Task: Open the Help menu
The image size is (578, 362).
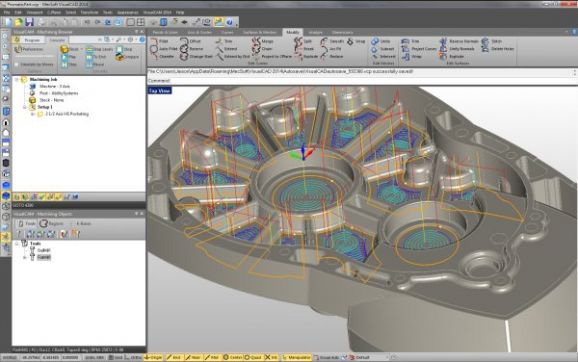Action: (180, 12)
